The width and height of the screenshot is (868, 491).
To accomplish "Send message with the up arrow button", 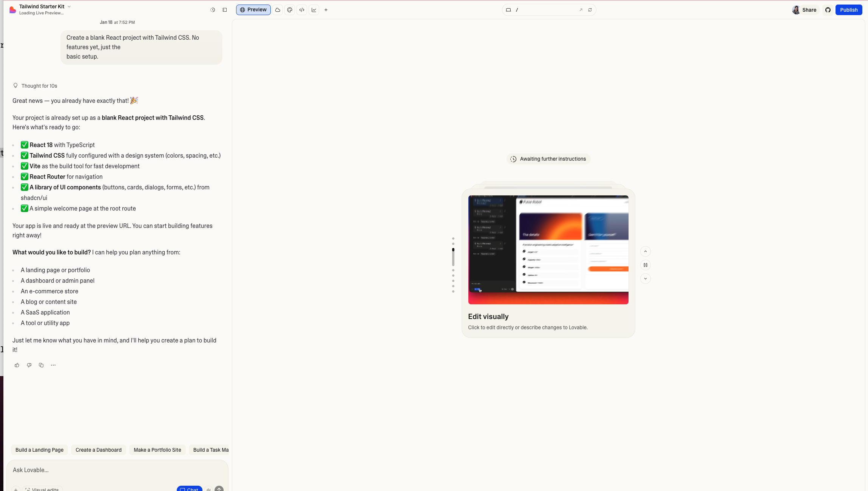I will pos(219,489).
